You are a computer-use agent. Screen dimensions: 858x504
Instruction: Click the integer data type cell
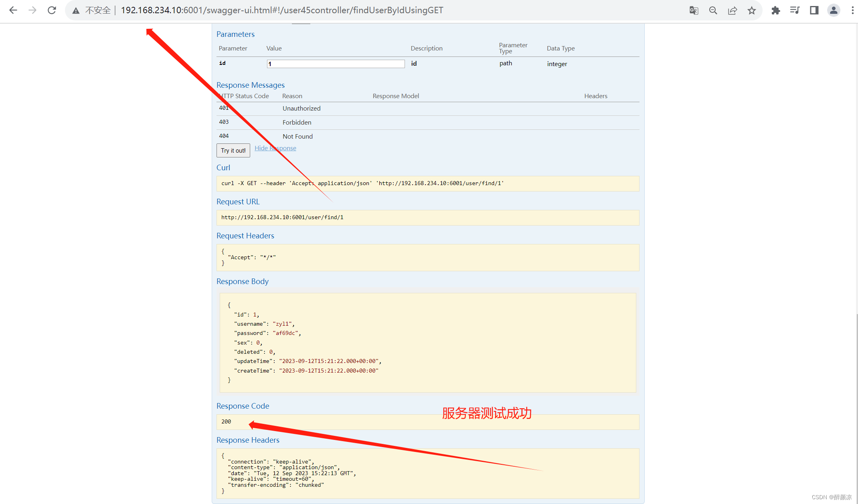pyautogui.click(x=557, y=64)
